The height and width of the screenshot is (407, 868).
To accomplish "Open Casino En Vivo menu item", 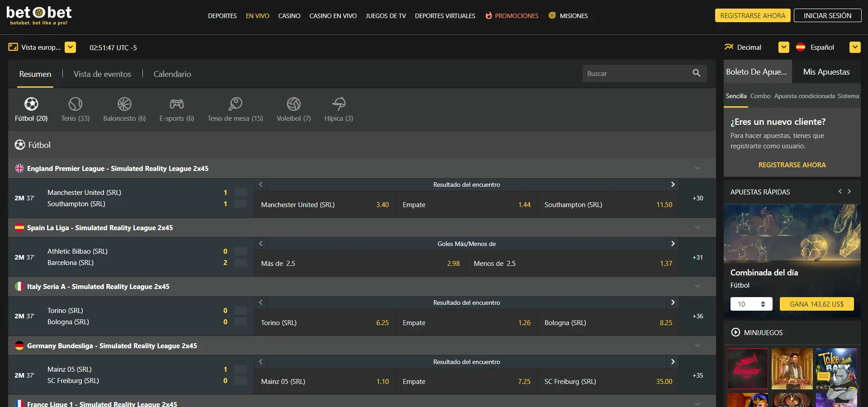I will click(333, 16).
